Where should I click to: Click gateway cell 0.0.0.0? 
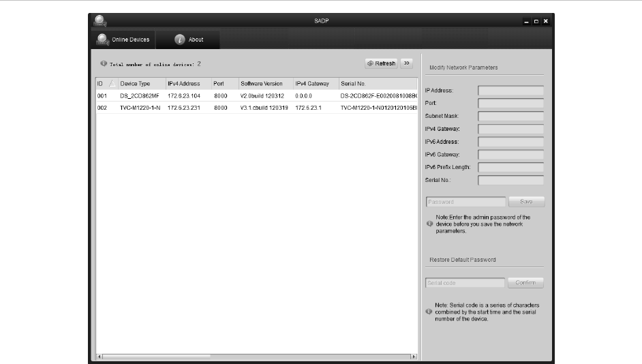click(303, 96)
